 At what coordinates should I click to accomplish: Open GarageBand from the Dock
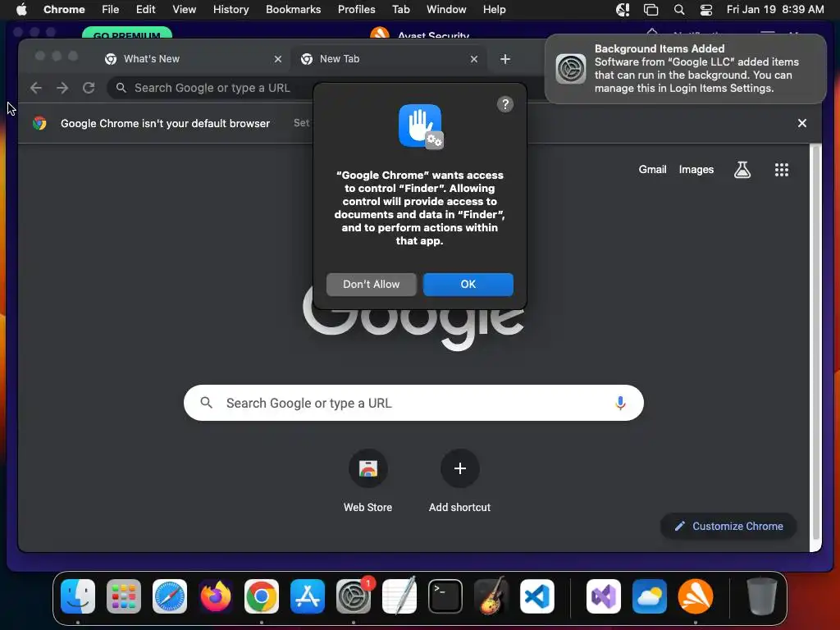pos(491,596)
